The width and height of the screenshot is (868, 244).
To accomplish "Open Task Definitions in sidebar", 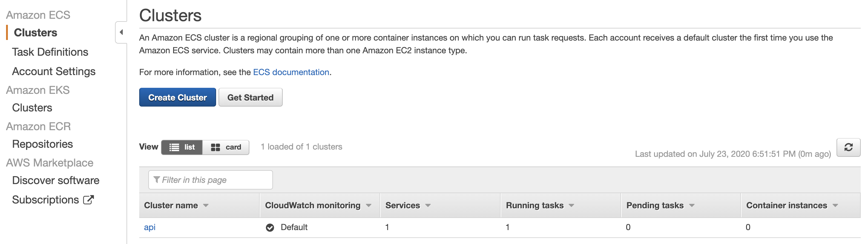I will pyautogui.click(x=50, y=52).
